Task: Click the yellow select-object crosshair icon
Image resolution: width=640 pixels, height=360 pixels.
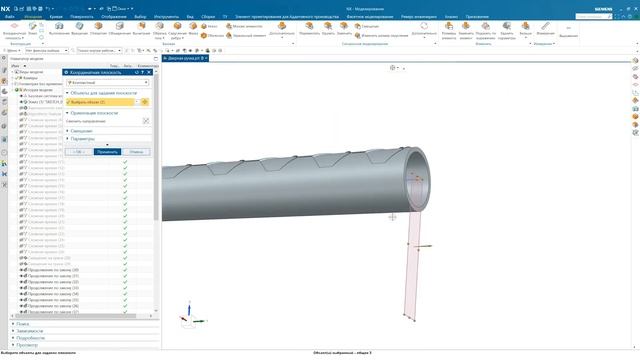Action: [144, 102]
